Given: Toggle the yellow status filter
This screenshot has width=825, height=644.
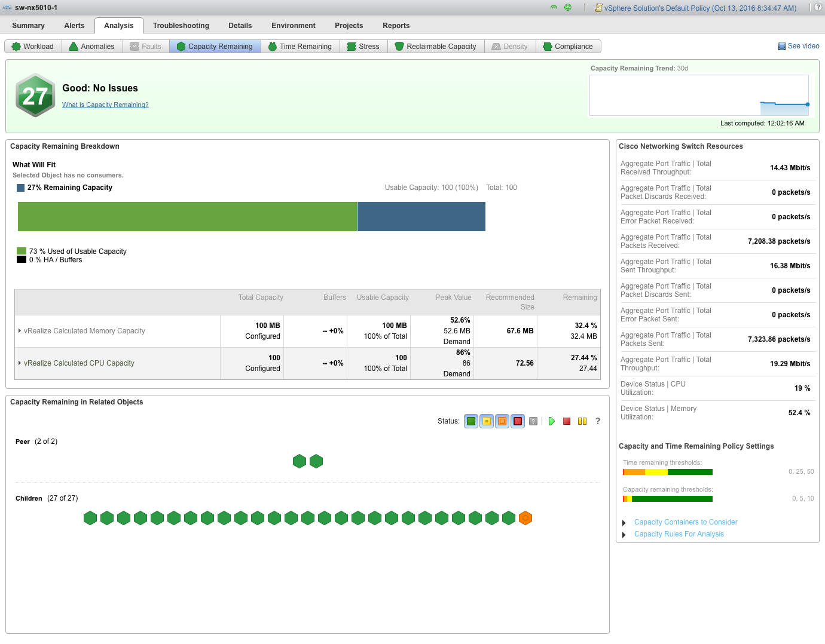Looking at the screenshot, I should (487, 421).
